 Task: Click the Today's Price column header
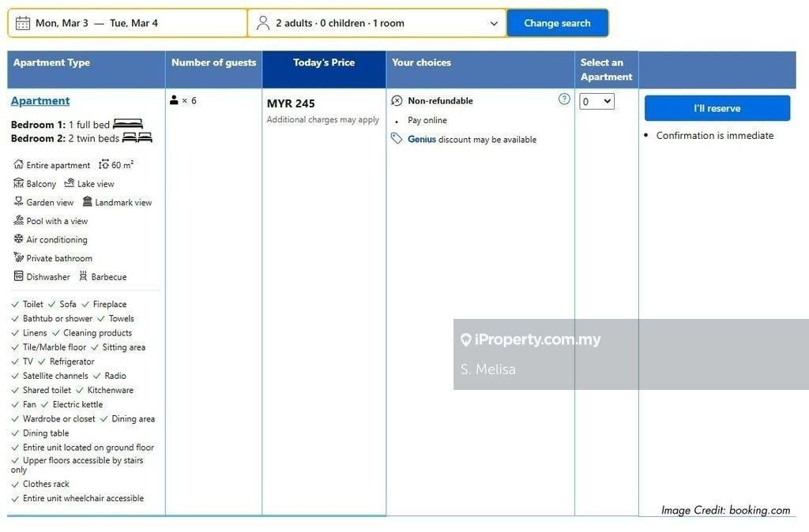324,63
